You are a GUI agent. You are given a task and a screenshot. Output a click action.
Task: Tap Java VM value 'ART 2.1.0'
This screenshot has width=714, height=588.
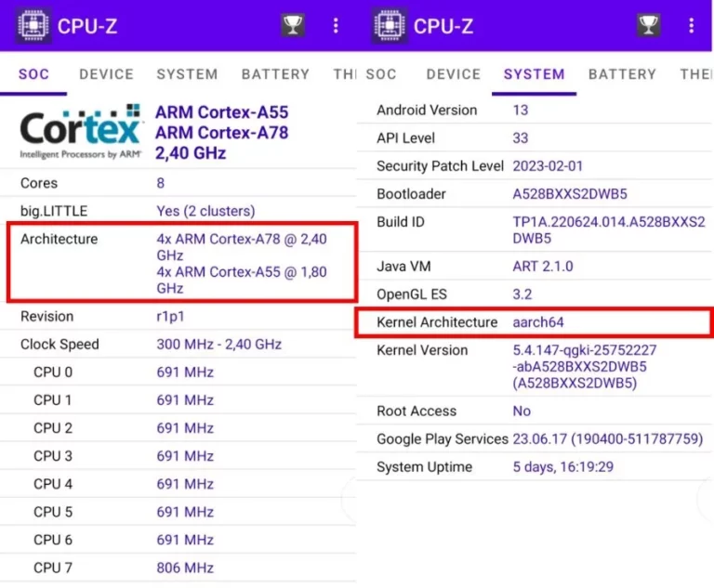tap(543, 267)
